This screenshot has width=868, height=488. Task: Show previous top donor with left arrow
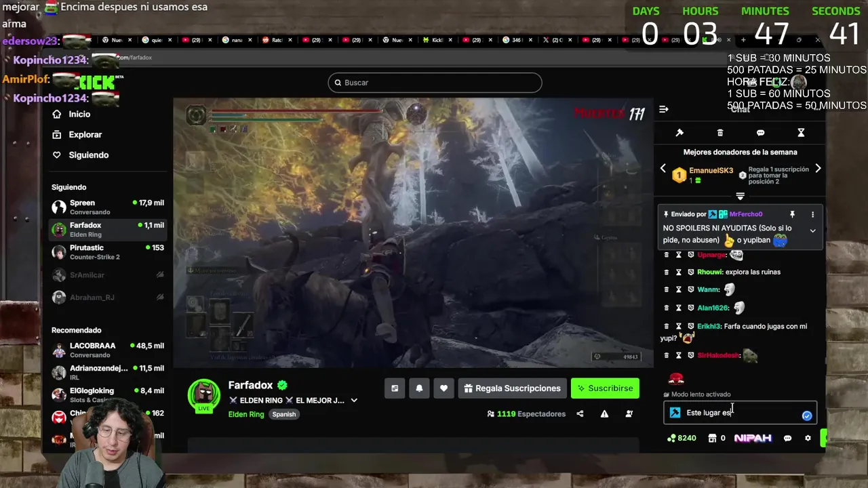point(663,169)
